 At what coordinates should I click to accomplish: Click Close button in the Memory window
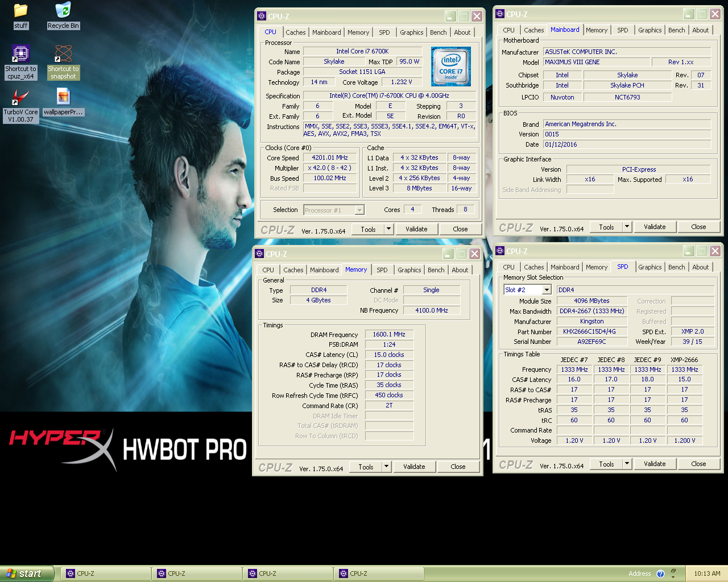pyautogui.click(x=458, y=467)
